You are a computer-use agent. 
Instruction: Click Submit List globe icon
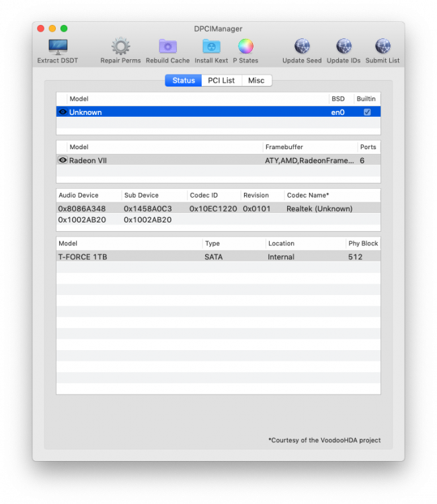[x=383, y=46]
